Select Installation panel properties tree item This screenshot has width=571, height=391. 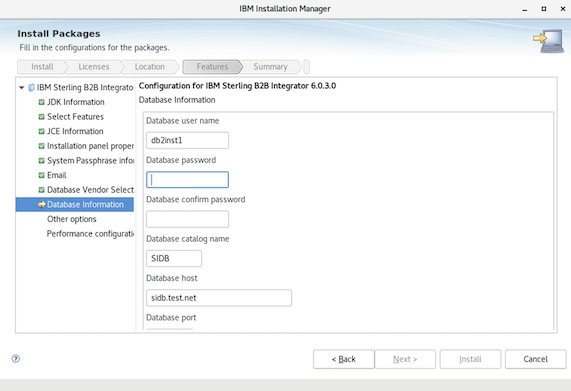tap(90, 146)
